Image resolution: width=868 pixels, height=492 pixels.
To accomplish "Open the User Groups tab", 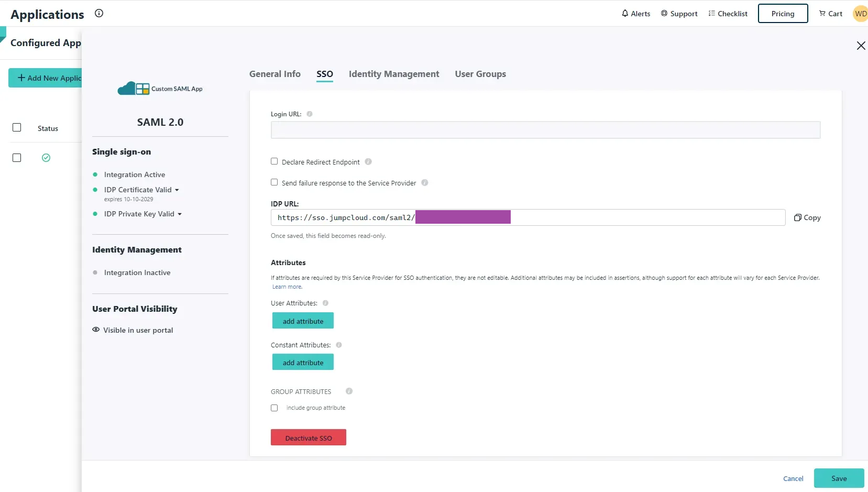I will (480, 74).
